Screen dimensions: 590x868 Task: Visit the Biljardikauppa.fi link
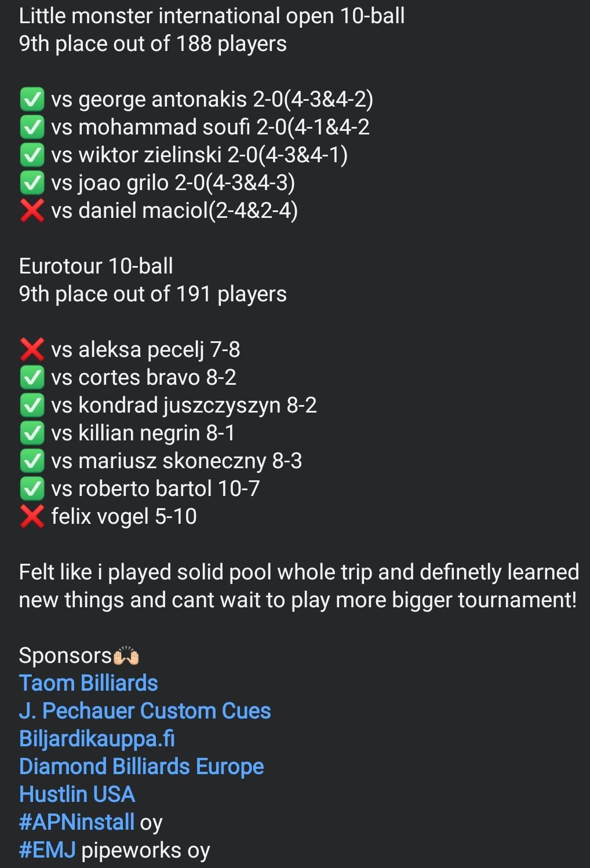point(97,739)
